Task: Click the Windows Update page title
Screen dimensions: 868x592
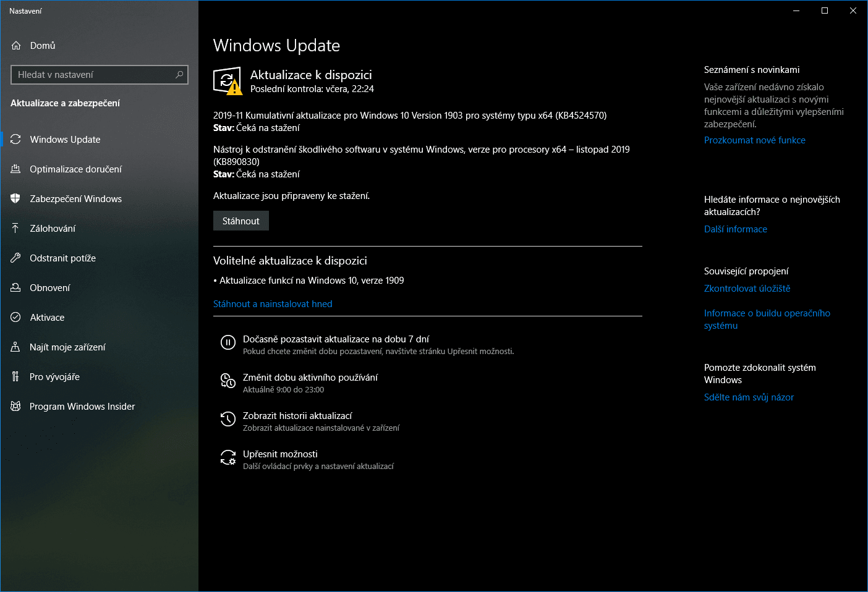Action: point(276,46)
